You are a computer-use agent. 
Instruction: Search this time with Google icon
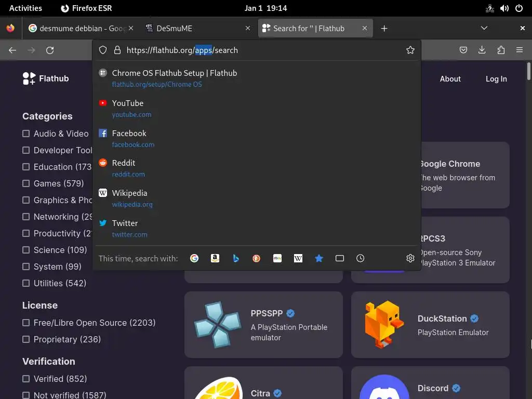click(x=194, y=259)
